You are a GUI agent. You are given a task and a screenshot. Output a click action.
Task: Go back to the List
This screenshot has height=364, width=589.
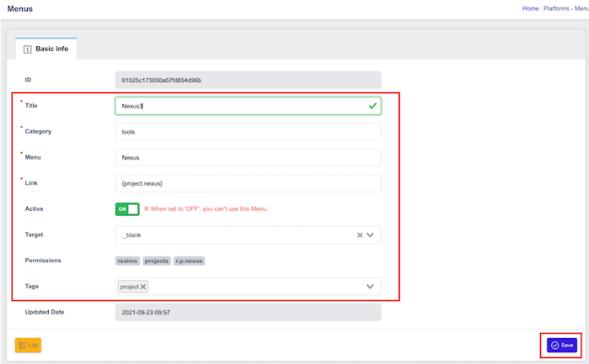click(x=28, y=346)
